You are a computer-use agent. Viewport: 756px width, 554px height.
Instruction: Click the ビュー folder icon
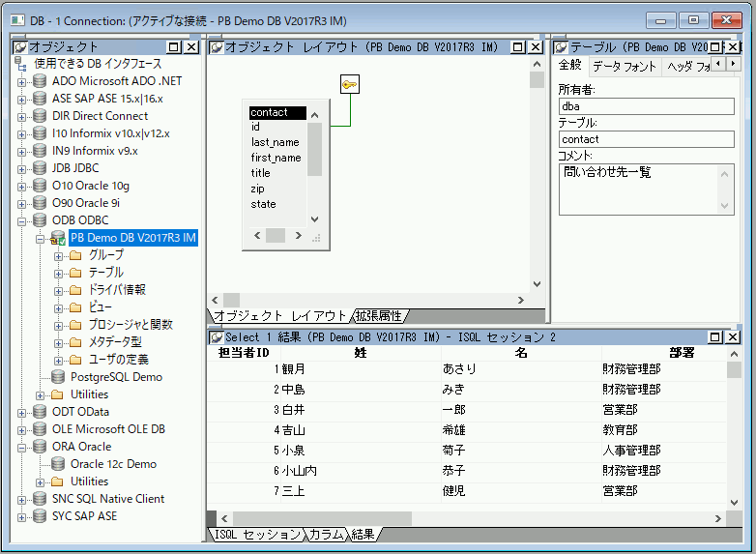pyautogui.click(x=74, y=307)
